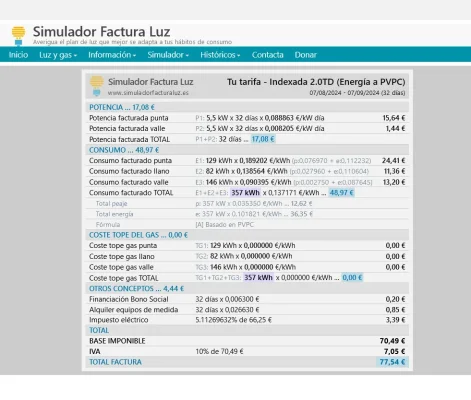
Task: Click Impuesto eléctrico label
Action: pos(119,320)
